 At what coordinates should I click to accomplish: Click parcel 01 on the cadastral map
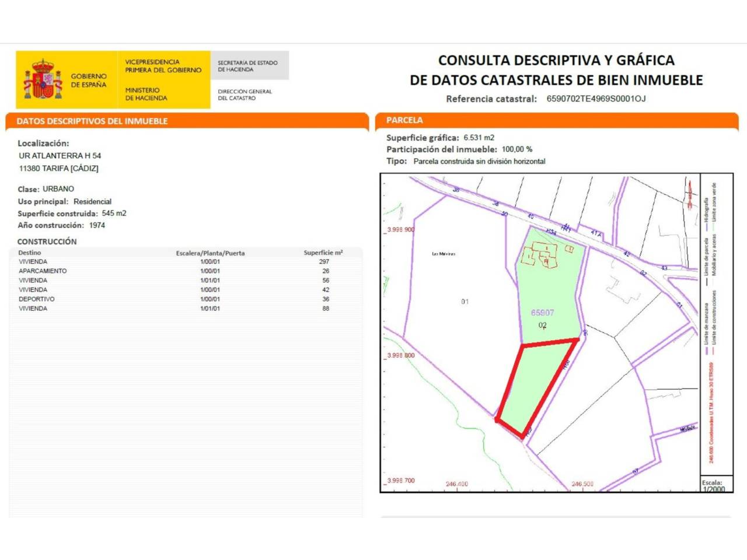(x=465, y=302)
